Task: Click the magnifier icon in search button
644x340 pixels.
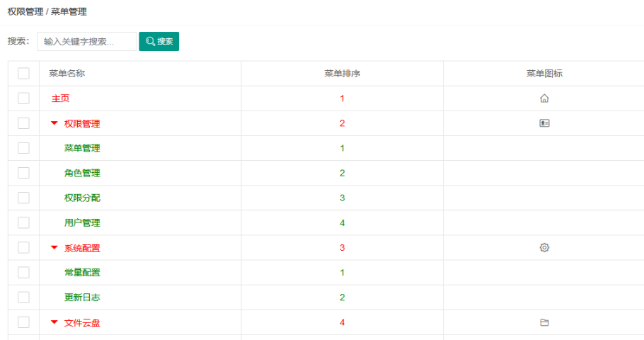Action: pos(150,42)
